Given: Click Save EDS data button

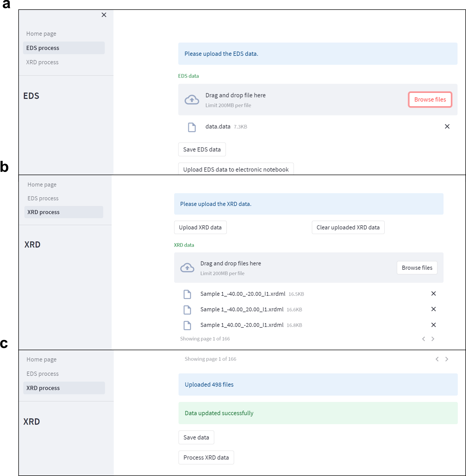Looking at the screenshot, I should point(202,149).
